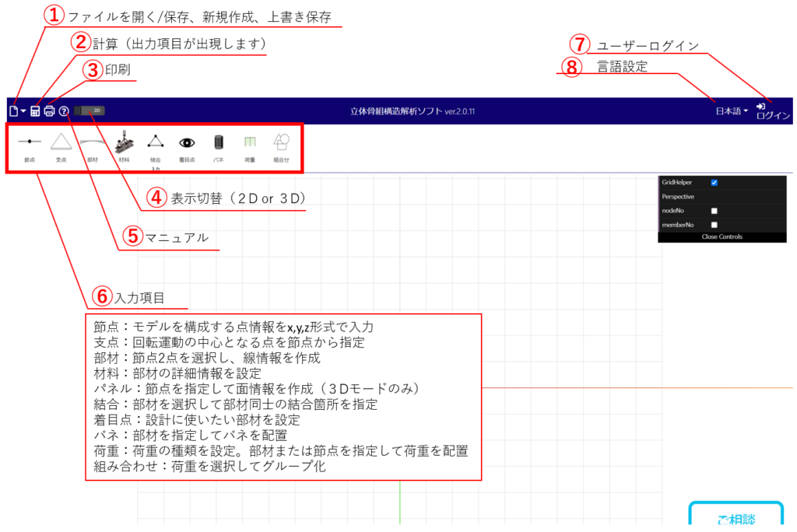797x532 pixels.
Task: Click the 着目点 eye icon
Action: tap(187, 142)
